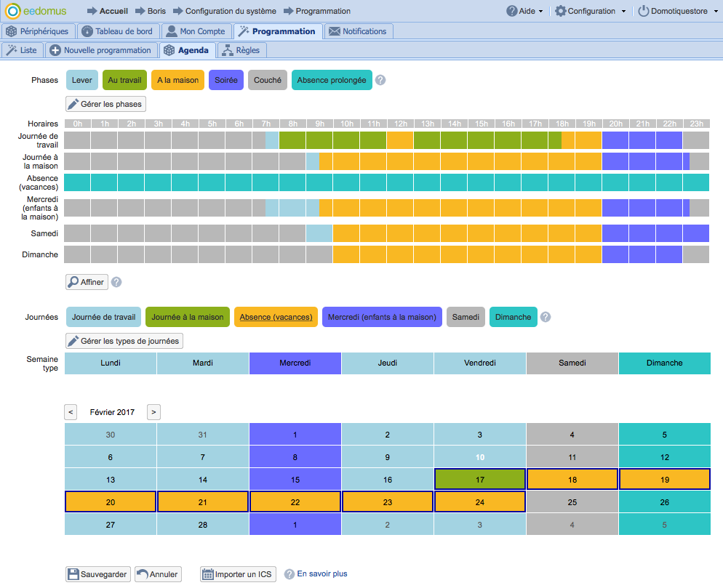This screenshot has width=723, height=588.
Task: Cancel changes with Annuler button
Action: tap(157, 574)
